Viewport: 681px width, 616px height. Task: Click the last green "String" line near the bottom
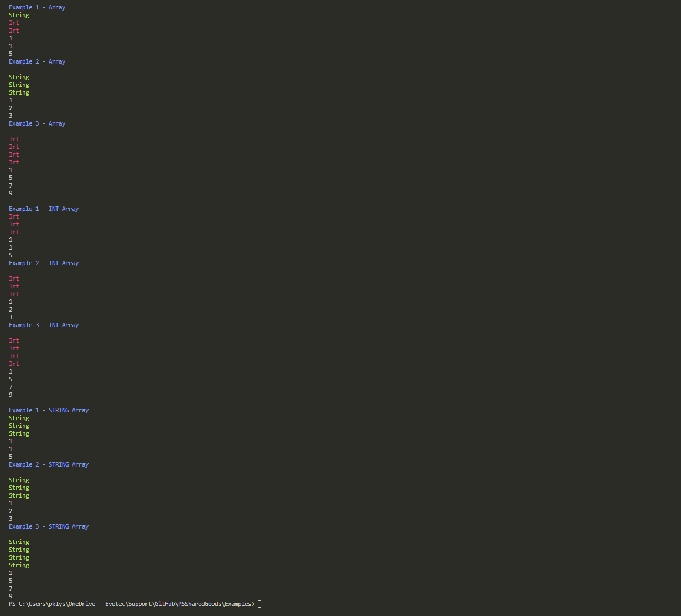click(x=18, y=565)
